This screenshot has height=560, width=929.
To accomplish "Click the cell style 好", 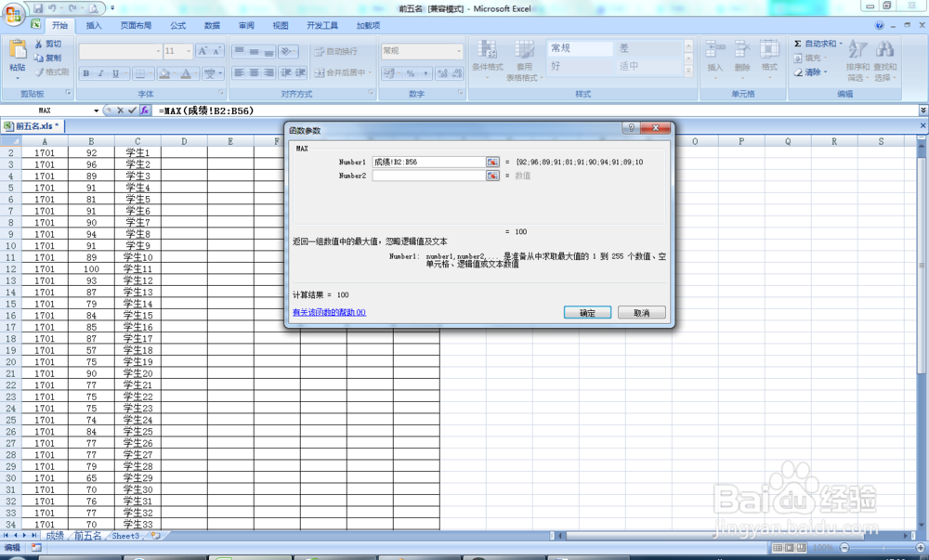I will (580, 66).
